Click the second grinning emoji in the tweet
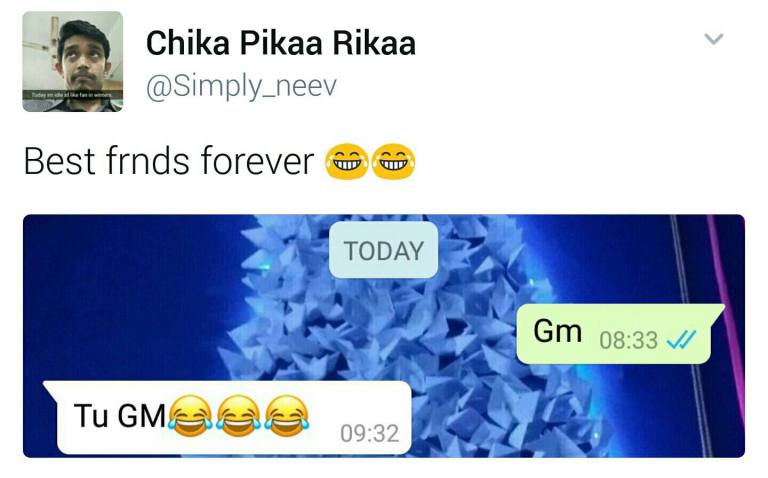Image resolution: width=768 pixels, height=478 pixels. (x=393, y=162)
